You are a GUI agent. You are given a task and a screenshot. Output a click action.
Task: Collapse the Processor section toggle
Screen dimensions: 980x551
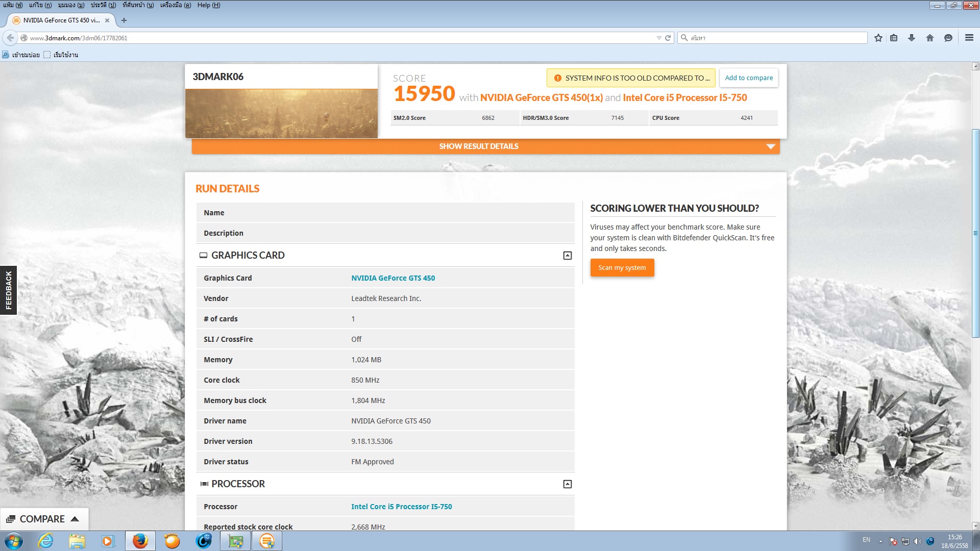pos(567,484)
